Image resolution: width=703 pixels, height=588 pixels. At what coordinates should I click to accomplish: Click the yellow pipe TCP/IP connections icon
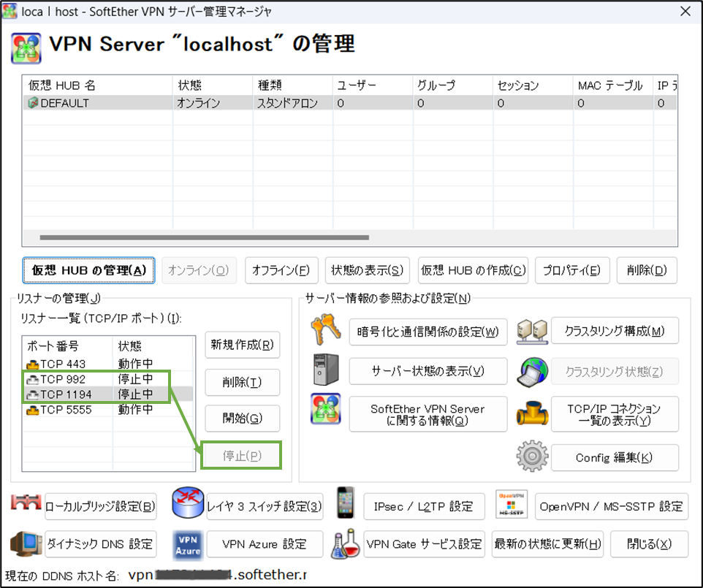(532, 413)
